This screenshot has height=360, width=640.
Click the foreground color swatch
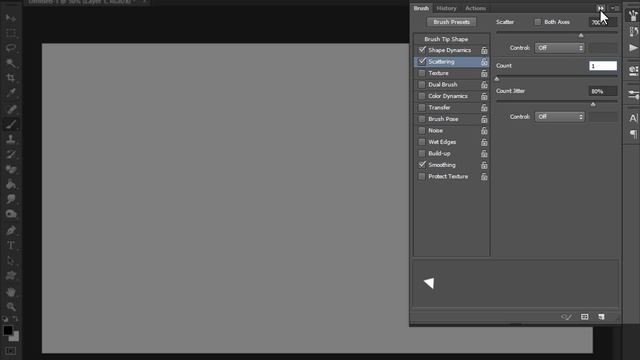click(7, 330)
